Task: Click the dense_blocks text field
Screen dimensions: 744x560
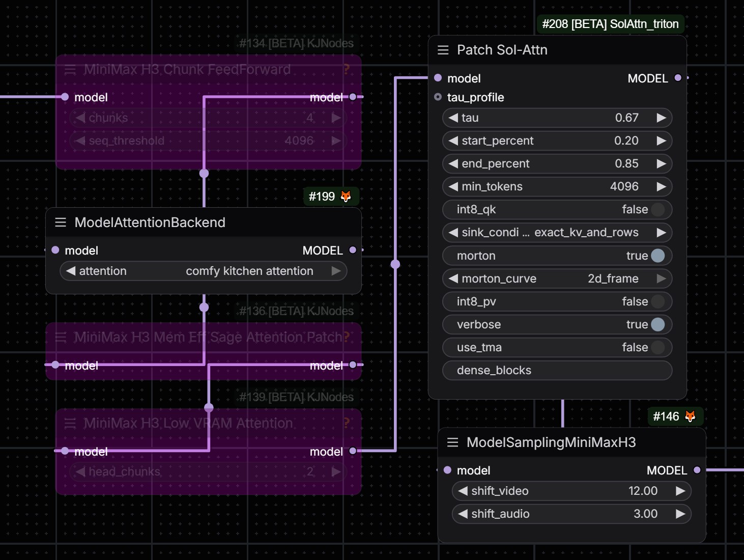Action: point(557,370)
